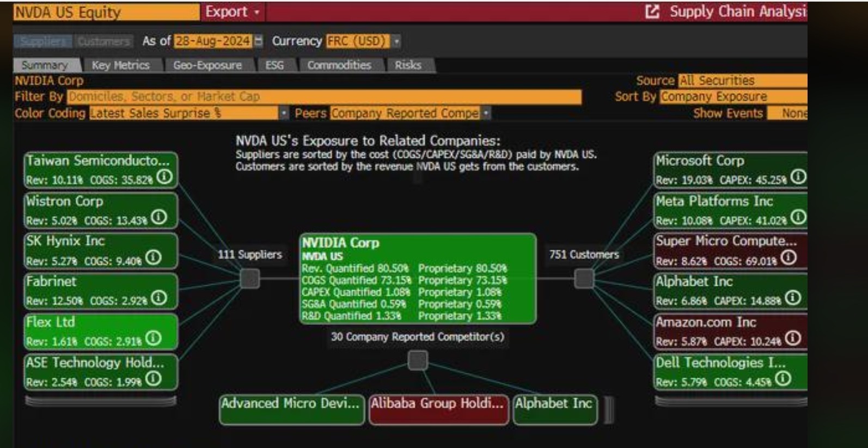Open info icon on Dell Technologies card
The image size is (868, 448).
(783, 379)
